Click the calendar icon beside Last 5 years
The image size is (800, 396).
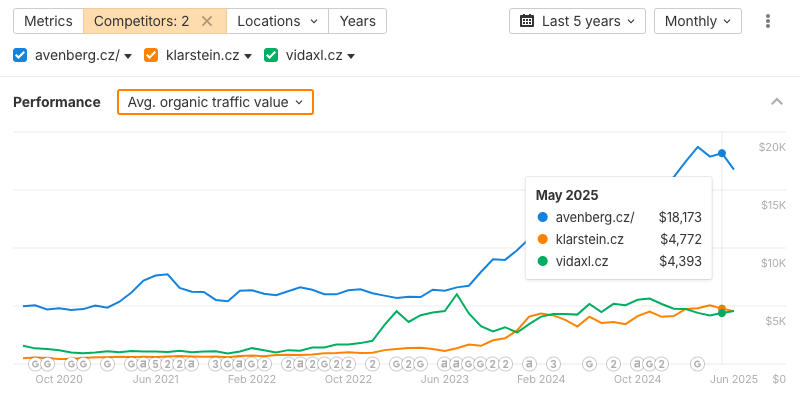tap(527, 21)
